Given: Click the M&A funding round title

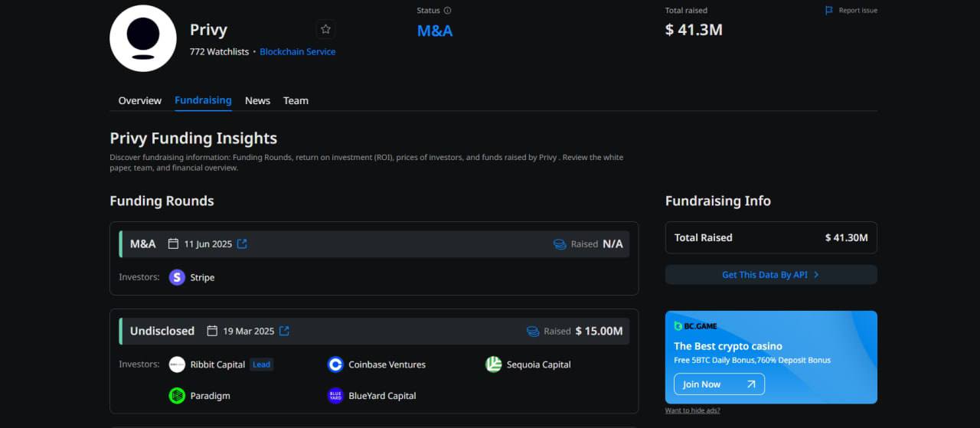Looking at the screenshot, I should point(142,243).
